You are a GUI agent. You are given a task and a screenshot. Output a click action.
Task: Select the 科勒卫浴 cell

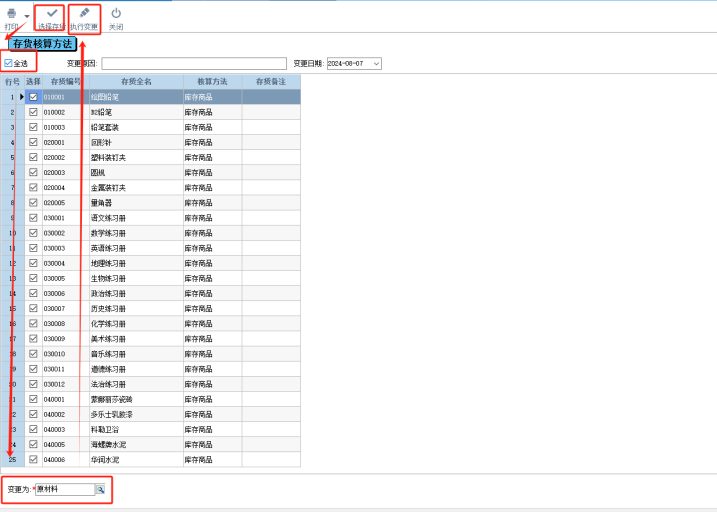[x=136, y=429]
